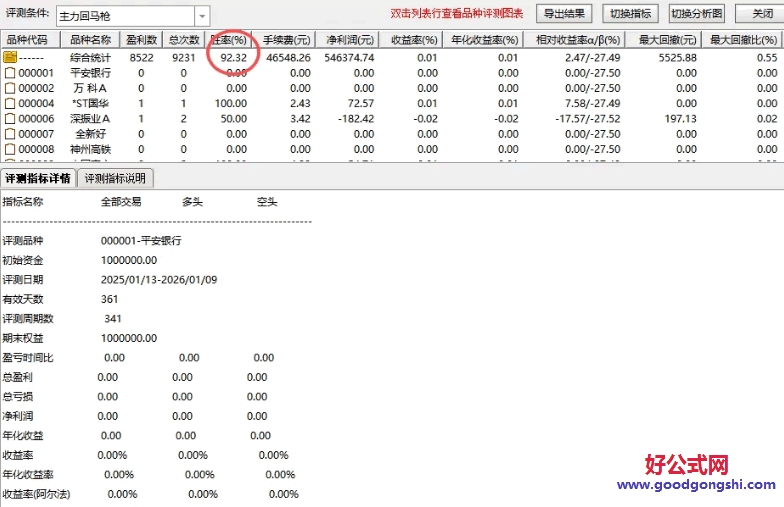Sort by 相对收益率α/β(%) column header
784x507 pixels.
click(x=574, y=40)
